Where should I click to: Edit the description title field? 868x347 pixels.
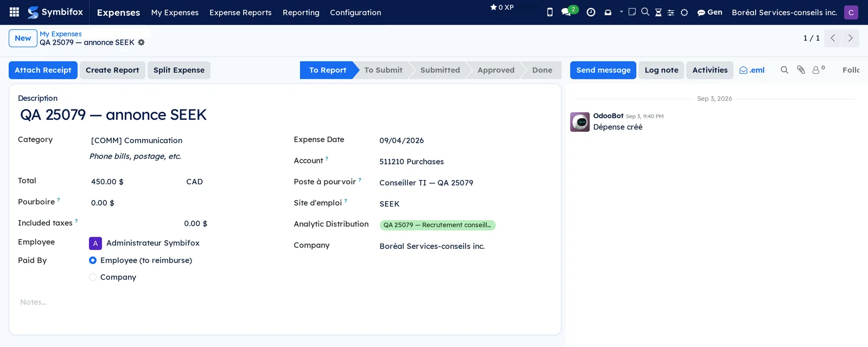click(x=285, y=115)
